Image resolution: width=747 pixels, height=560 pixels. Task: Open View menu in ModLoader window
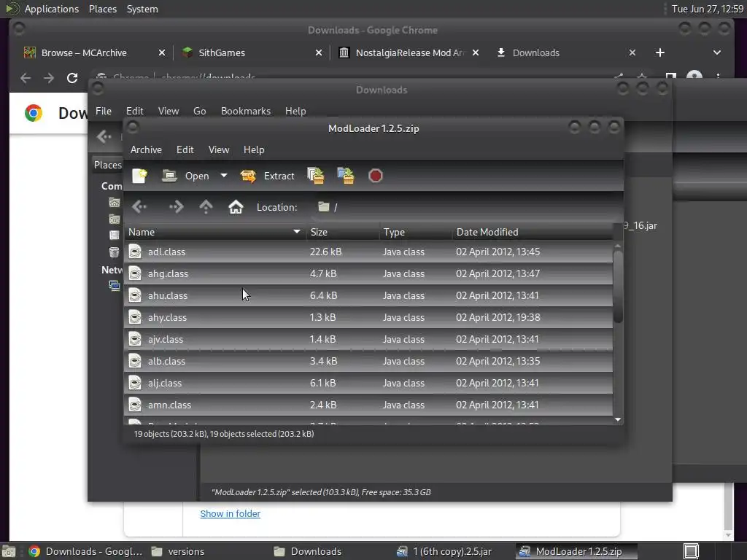point(219,149)
